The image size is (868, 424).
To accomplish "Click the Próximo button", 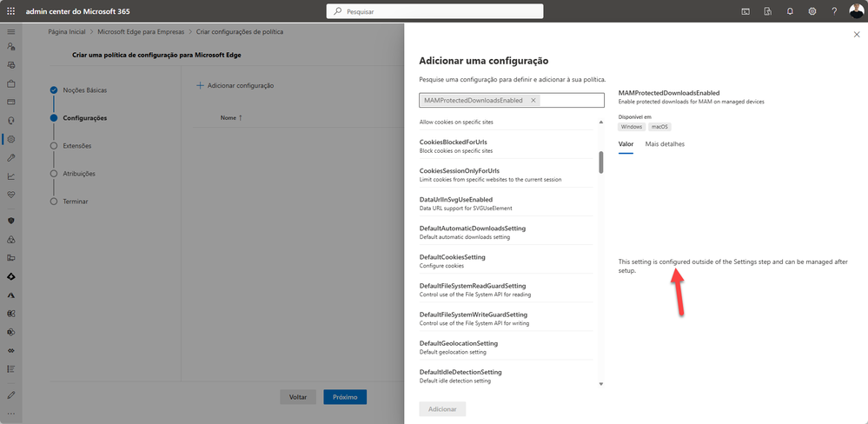I will tap(345, 397).
